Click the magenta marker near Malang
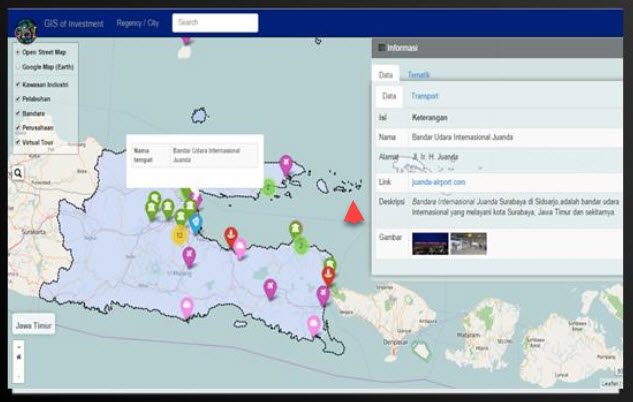633x402 pixels. pyautogui.click(x=189, y=257)
